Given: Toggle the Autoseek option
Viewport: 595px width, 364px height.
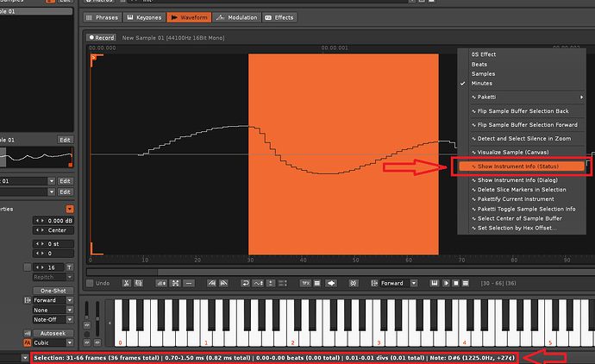Looking at the screenshot, I should 52,332.
